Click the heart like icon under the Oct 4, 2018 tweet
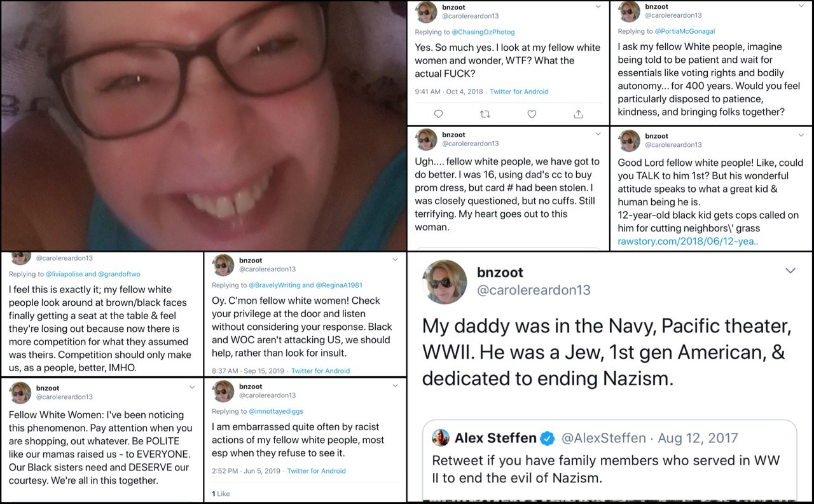814x504 pixels. click(532, 114)
